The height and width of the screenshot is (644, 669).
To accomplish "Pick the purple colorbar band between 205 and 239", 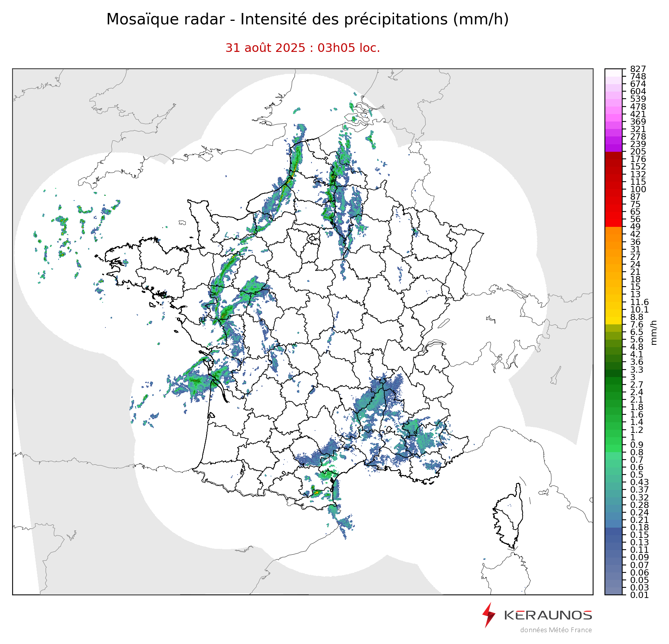I will click(614, 148).
